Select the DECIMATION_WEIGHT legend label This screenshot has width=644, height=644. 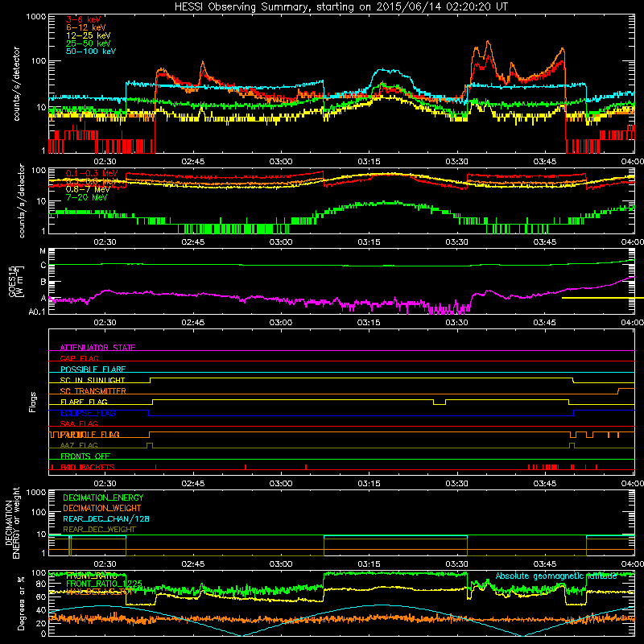pyautogui.click(x=102, y=508)
